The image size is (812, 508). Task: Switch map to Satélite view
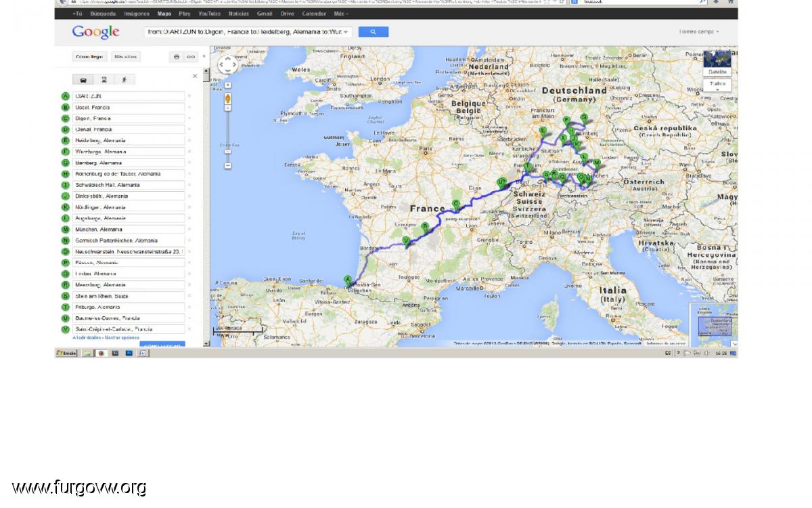[x=717, y=63]
